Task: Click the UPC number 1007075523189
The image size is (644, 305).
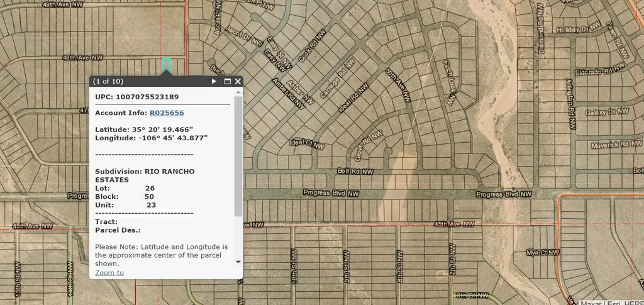Action: point(147,97)
